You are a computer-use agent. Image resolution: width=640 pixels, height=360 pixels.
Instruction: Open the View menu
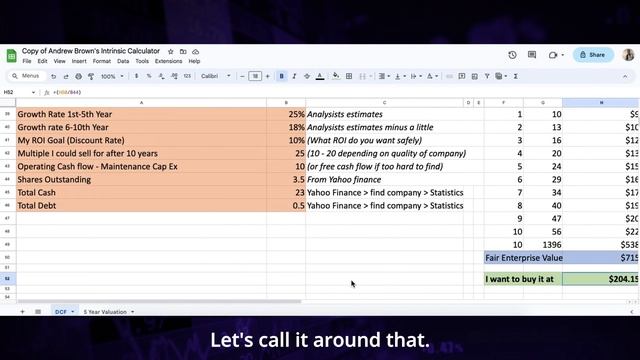60,61
